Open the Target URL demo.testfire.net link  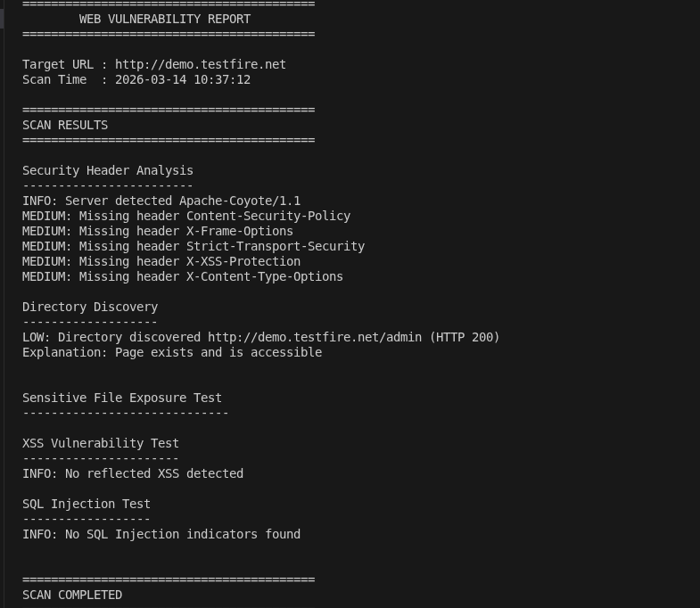(x=200, y=64)
